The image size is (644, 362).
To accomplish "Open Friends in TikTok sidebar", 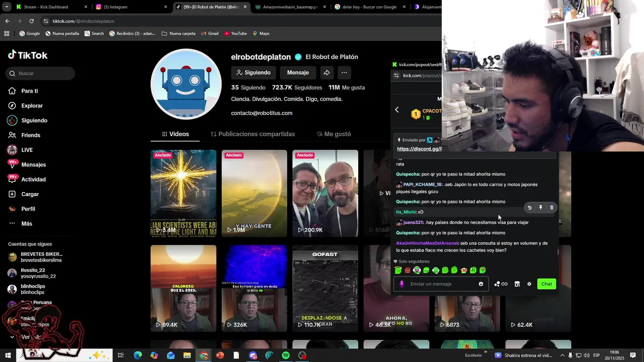I will (x=30, y=135).
